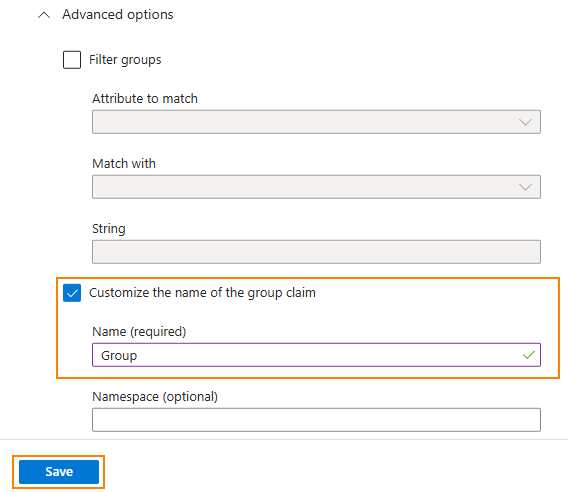Viewport: 568px width, 492px height.
Task: Click the Namespace (optional) label
Action: (x=155, y=397)
